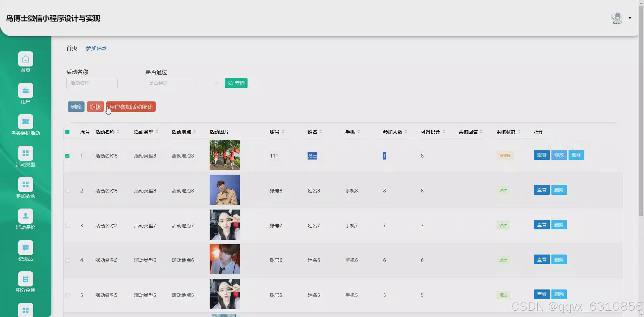
Task: Click the 查询 search button
Action: click(x=236, y=83)
